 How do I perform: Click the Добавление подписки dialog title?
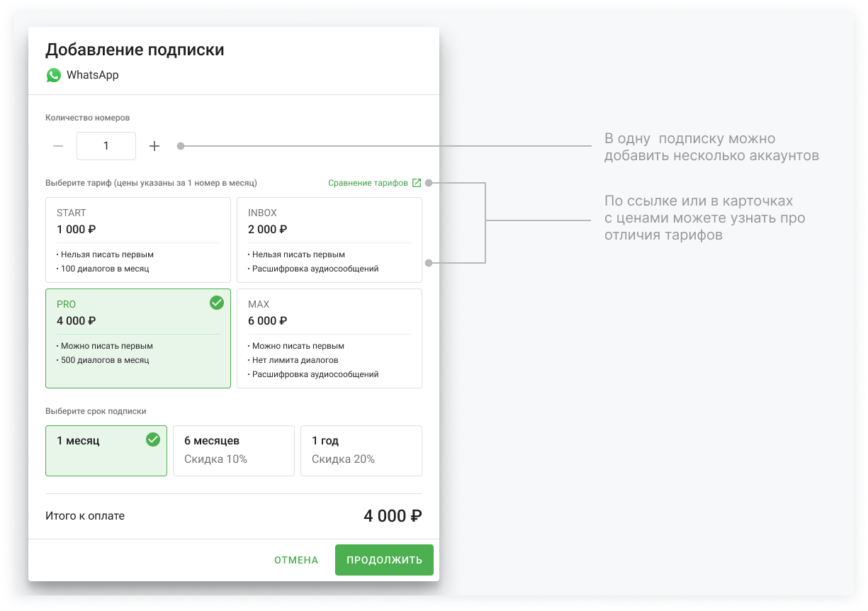coord(135,50)
